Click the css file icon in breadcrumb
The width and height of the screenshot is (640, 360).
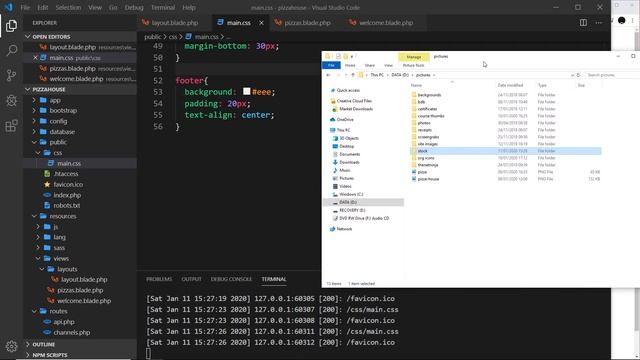click(189, 37)
